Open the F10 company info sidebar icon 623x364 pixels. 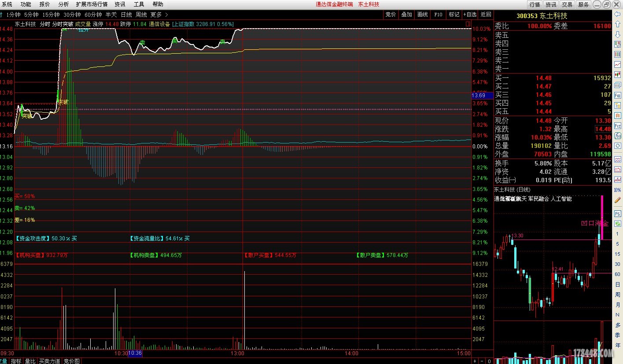[x=618, y=94]
